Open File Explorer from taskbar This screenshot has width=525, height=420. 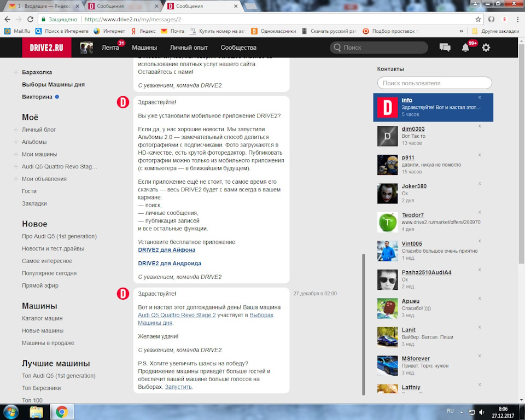coord(36,412)
